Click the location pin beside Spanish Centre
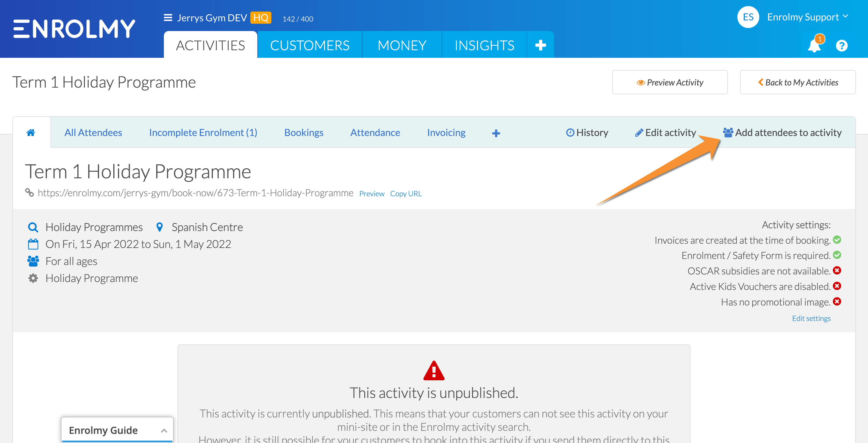 pyautogui.click(x=160, y=227)
